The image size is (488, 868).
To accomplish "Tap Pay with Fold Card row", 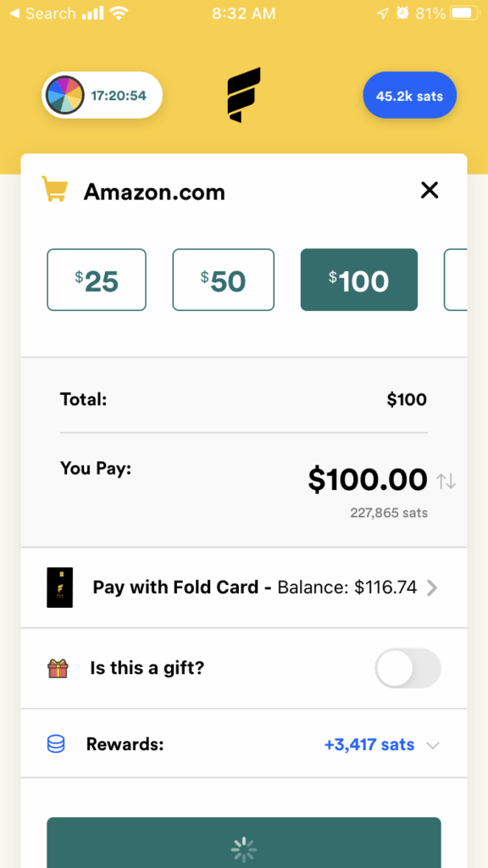I will pos(244,587).
